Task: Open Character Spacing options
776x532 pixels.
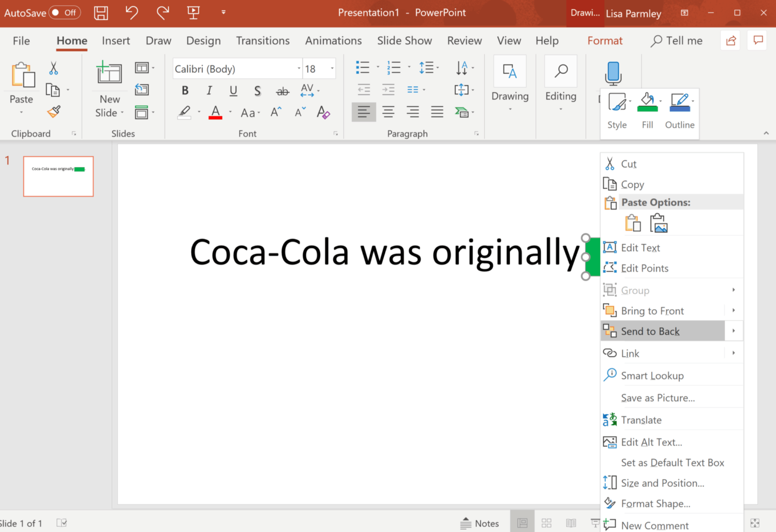Action: [x=310, y=91]
